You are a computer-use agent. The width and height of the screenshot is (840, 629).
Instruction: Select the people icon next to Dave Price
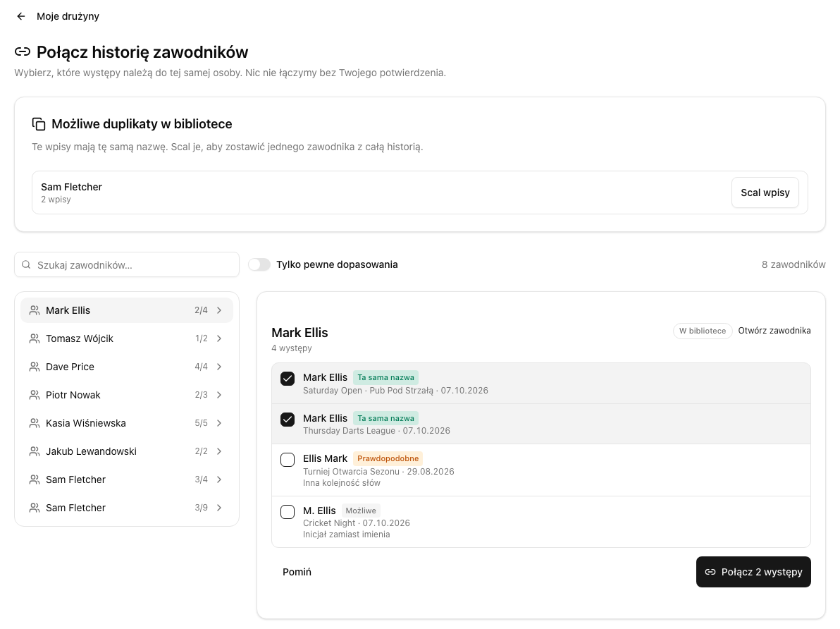click(x=35, y=367)
